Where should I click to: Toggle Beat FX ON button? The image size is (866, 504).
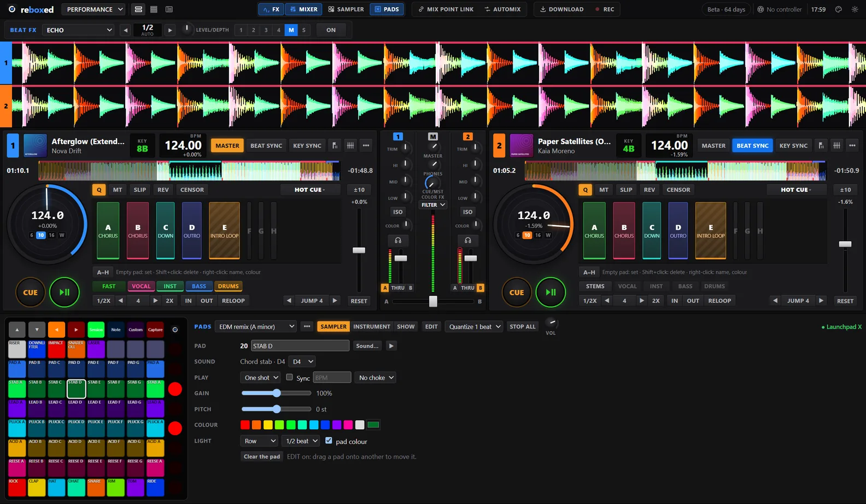pos(331,30)
